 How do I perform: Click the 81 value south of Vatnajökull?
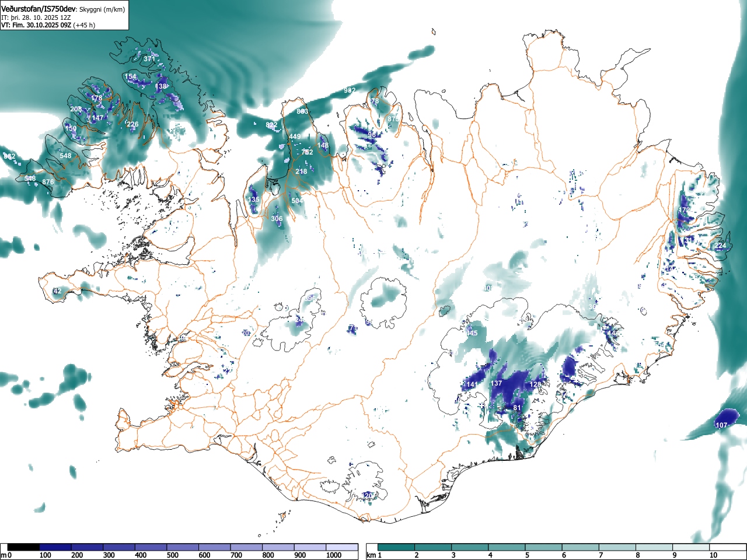tap(517, 408)
